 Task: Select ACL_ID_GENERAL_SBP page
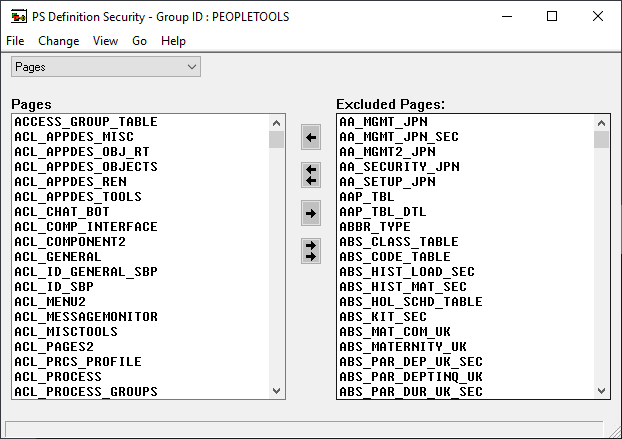[x=141, y=272]
